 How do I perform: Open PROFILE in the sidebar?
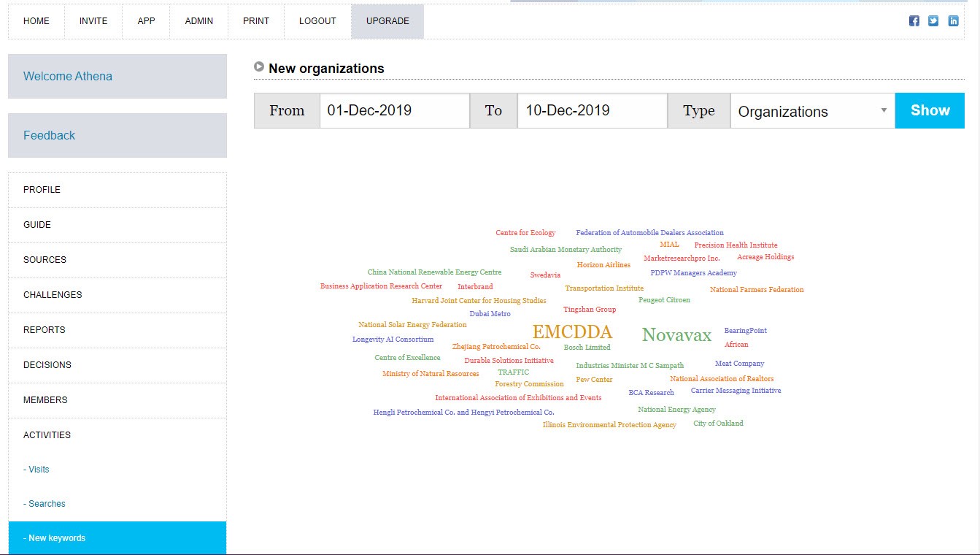click(117, 190)
